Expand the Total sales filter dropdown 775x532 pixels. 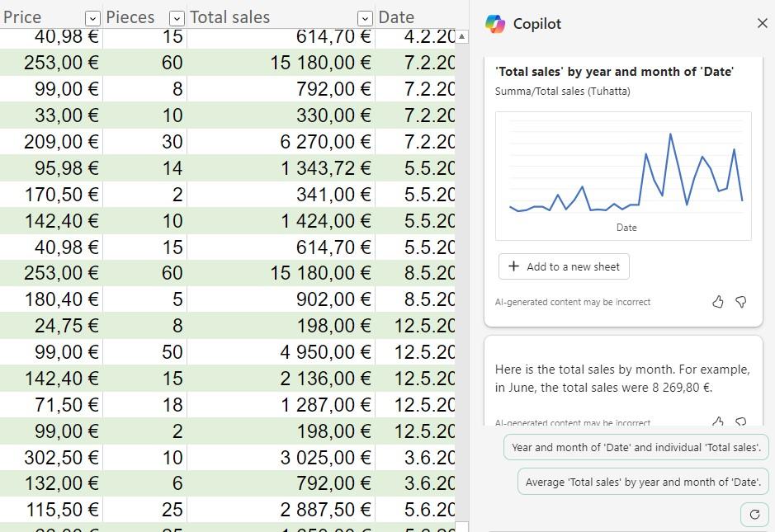(x=364, y=18)
